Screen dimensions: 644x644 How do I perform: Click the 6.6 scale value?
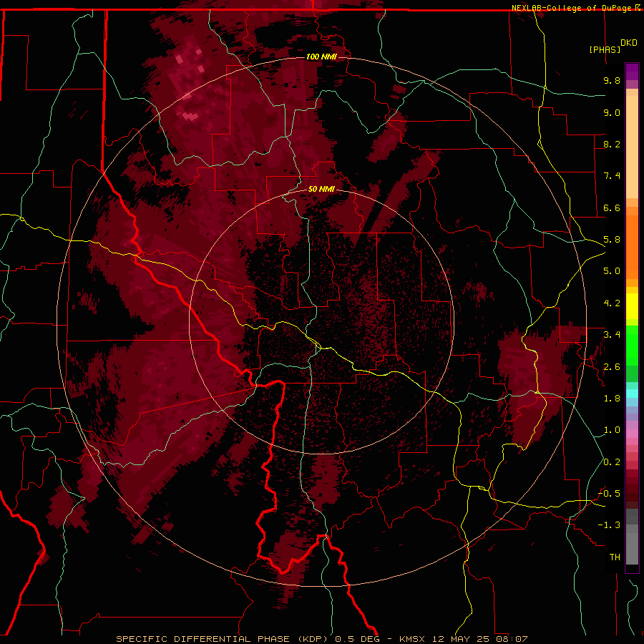(612, 208)
